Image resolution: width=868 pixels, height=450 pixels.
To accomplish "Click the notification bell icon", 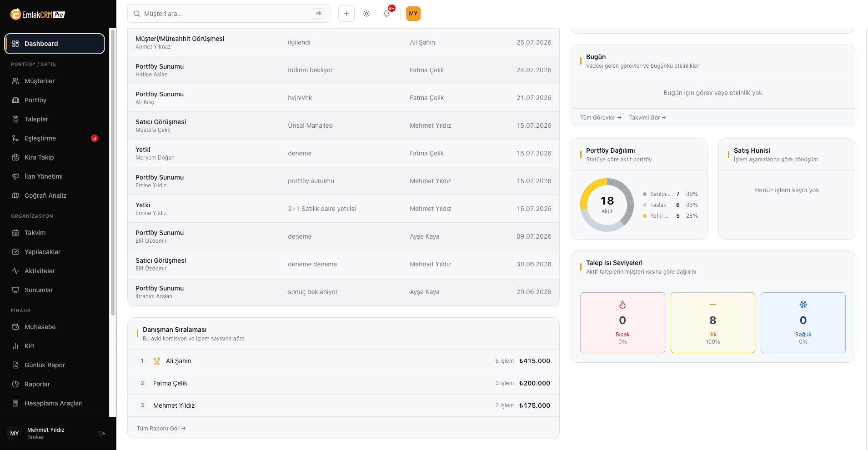I will tap(386, 14).
